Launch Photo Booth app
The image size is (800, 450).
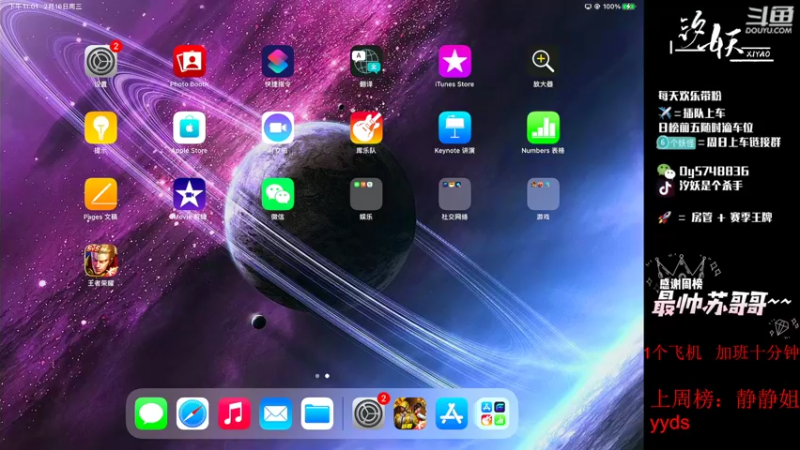[x=189, y=61]
